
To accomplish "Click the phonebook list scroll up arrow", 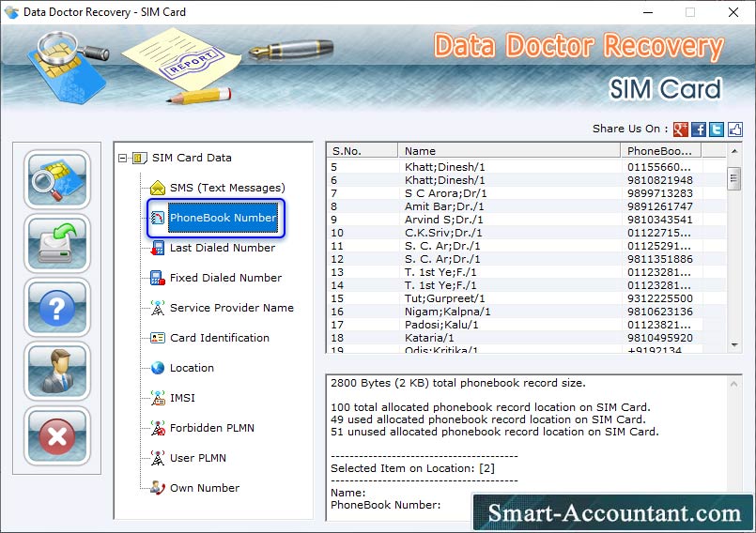I will [734, 151].
